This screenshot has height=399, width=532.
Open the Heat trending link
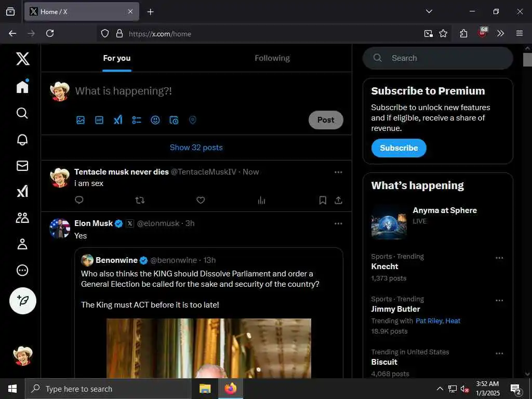tap(453, 321)
